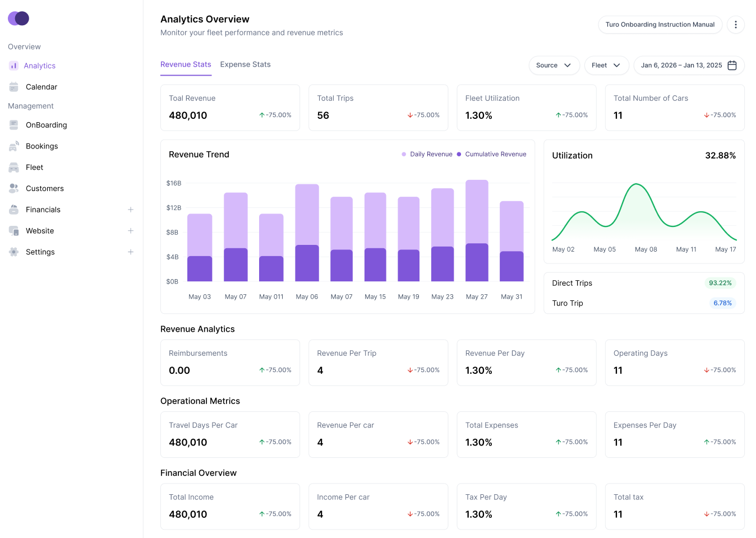Click the Customers people icon
The height and width of the screenshot is (538, 756).
(x=14, y=188)
